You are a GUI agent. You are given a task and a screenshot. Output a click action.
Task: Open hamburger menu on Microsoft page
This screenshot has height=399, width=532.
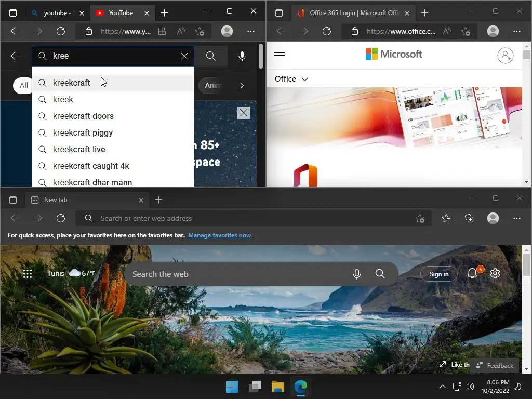(279, 55)
